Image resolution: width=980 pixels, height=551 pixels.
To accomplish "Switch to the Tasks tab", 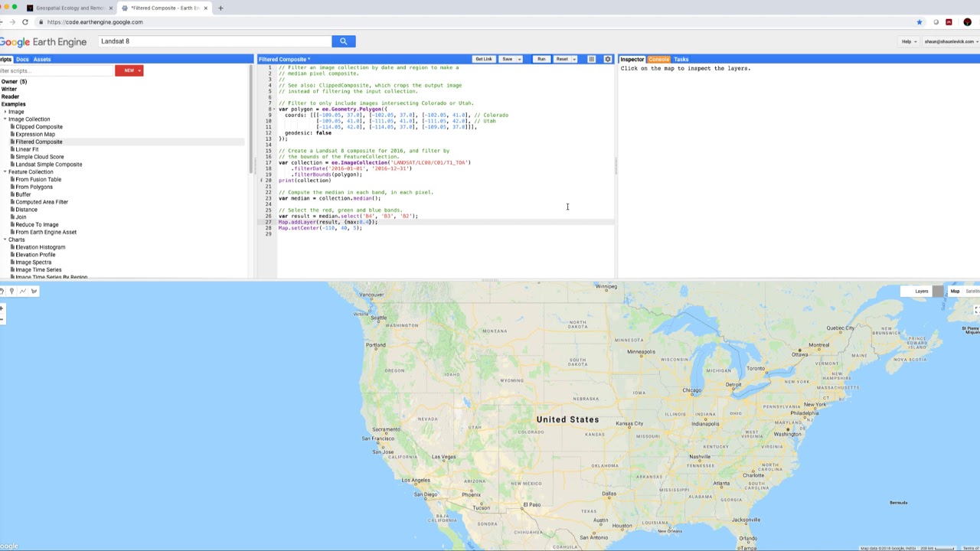I will [x=681, y=59].
